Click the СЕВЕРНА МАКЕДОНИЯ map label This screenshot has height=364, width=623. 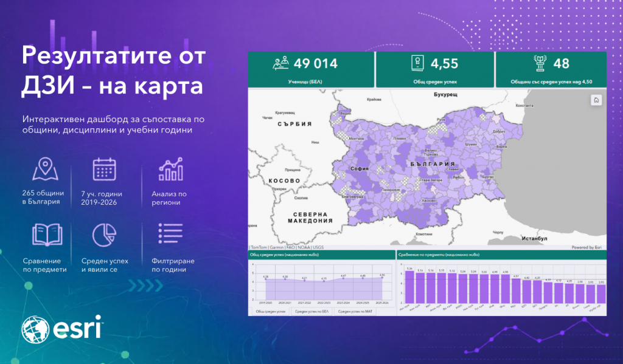[310, 218]
